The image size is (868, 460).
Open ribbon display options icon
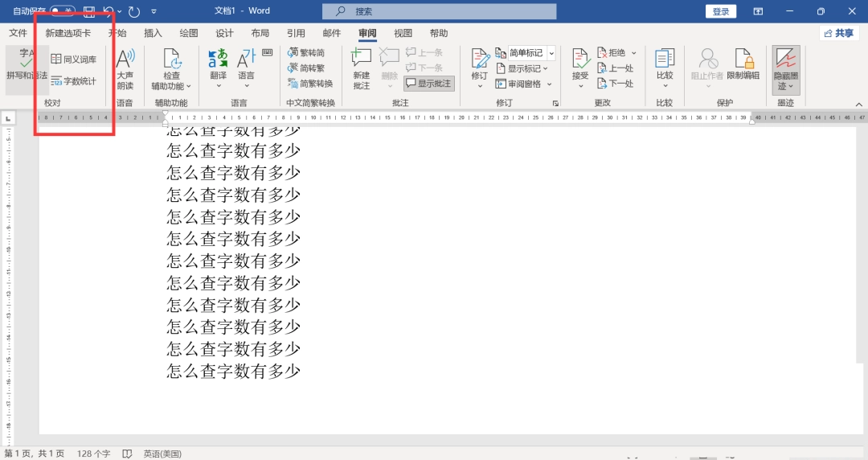(x=758, y=11)
